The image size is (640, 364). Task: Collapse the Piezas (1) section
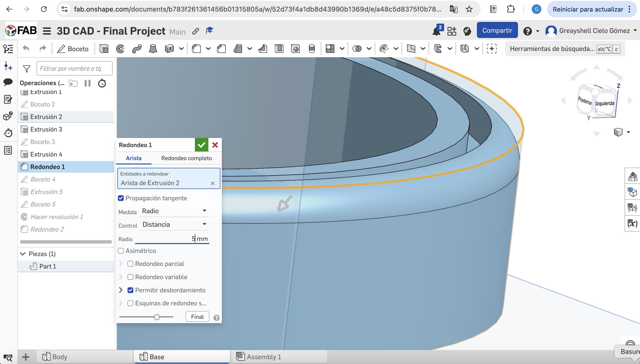(x=23, y=254)
